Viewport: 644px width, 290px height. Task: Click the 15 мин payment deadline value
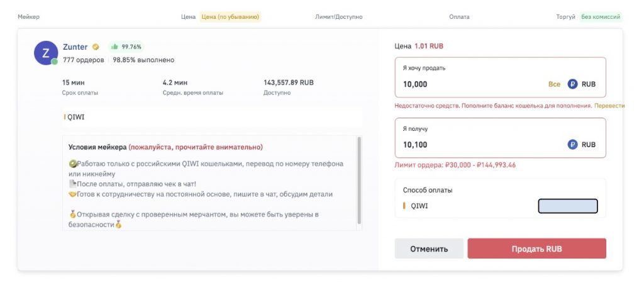tap(74, 82)
